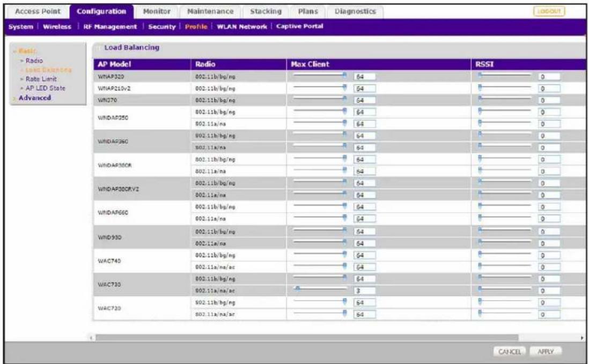Expand the Advanced section in sidebar
Screen dimensions: 589x364
[x=34, y=98]
